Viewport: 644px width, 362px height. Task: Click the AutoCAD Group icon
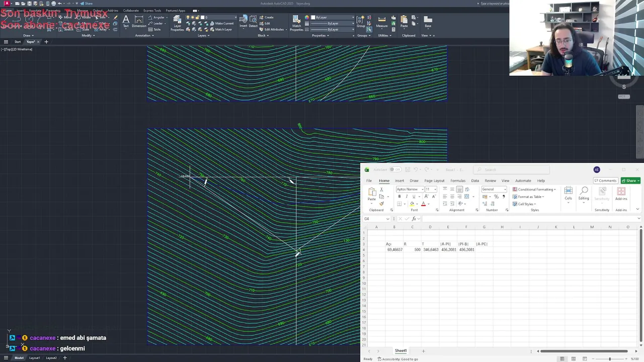pos(361,20)
